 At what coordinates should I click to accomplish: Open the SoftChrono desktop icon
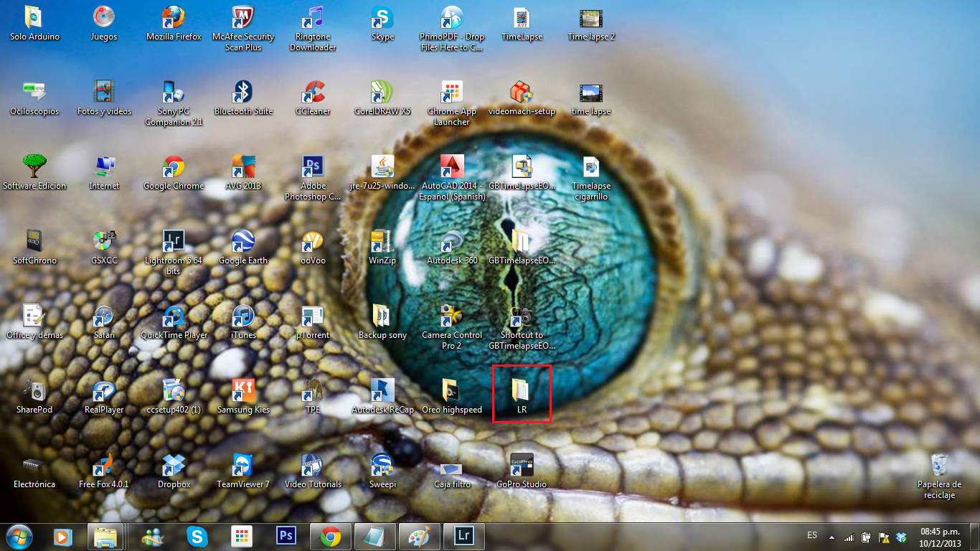point(34,248)
